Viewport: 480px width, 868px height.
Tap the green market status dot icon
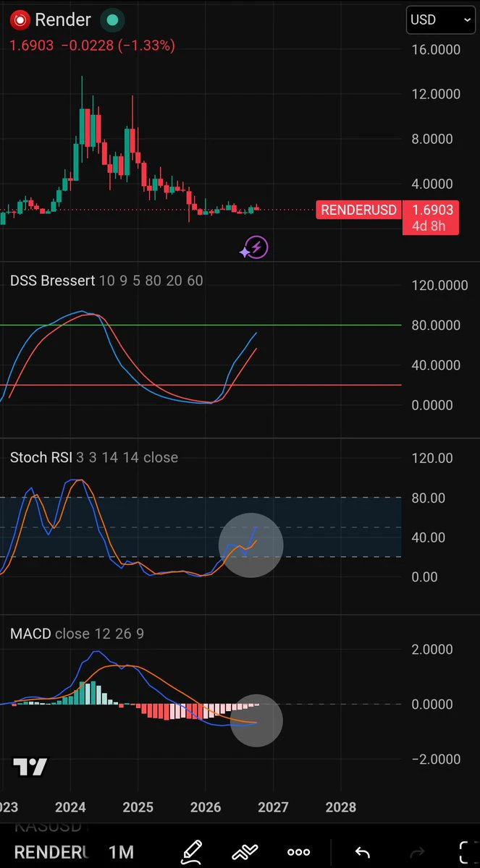coord(112,20)
